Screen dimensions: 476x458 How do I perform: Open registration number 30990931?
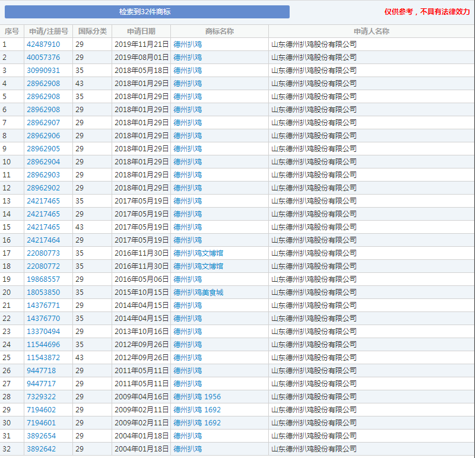[x=43, y=71]
